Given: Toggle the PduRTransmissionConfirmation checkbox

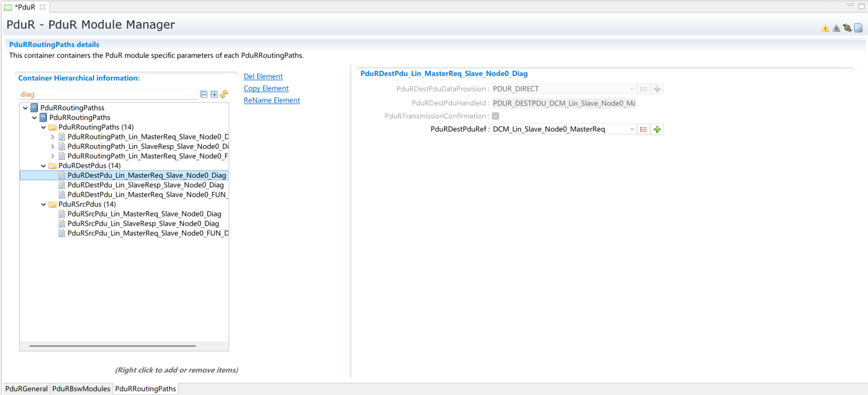Looking at the screenshot, I should point(495,116).
